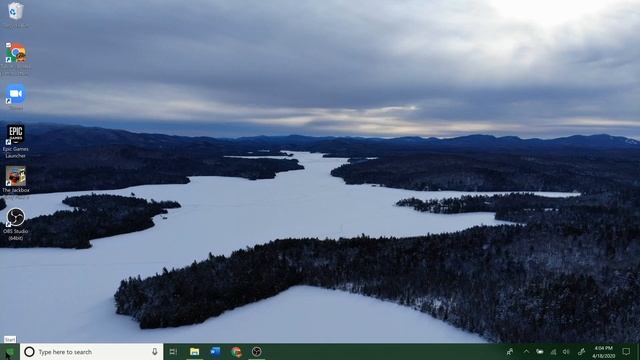Click the OneDrive cloud tray icon

click(x=540, y=352)
